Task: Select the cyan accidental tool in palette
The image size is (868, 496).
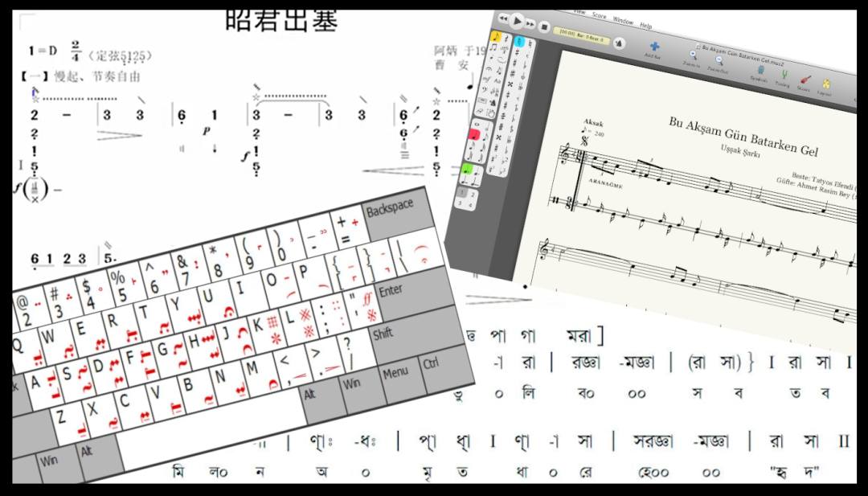Action: 520,42
